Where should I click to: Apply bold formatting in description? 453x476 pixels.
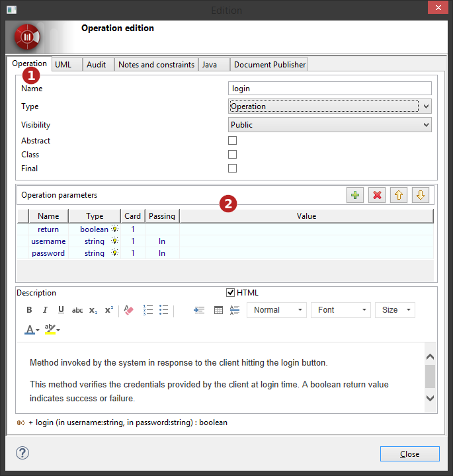[x=29, y=310]
